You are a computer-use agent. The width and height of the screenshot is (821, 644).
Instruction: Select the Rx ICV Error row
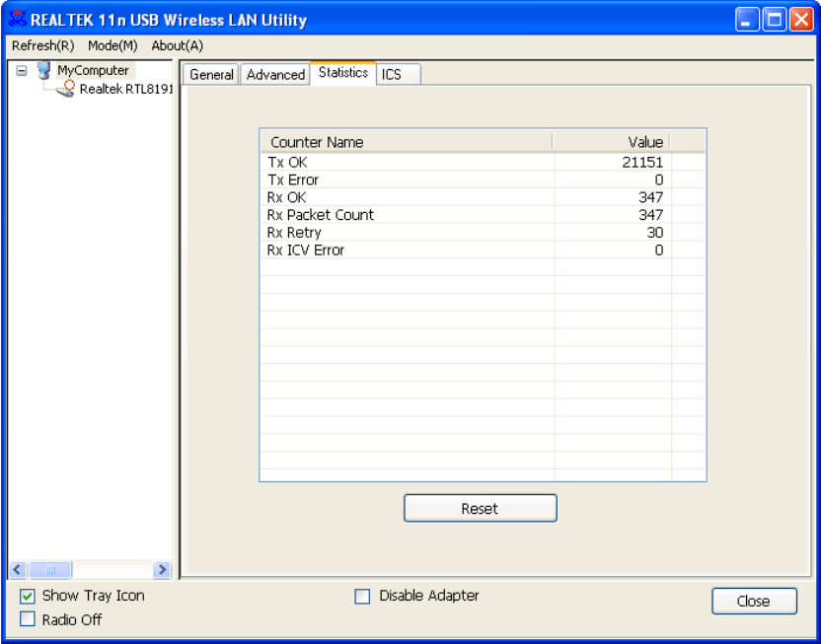click(x=483, y=250)
